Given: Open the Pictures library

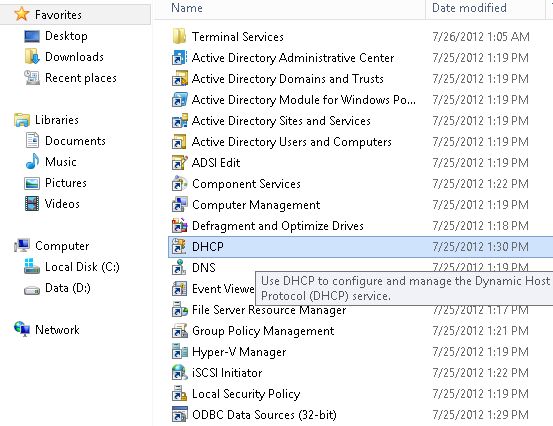Looking at the screenshot, I should (x=66, y=183).
